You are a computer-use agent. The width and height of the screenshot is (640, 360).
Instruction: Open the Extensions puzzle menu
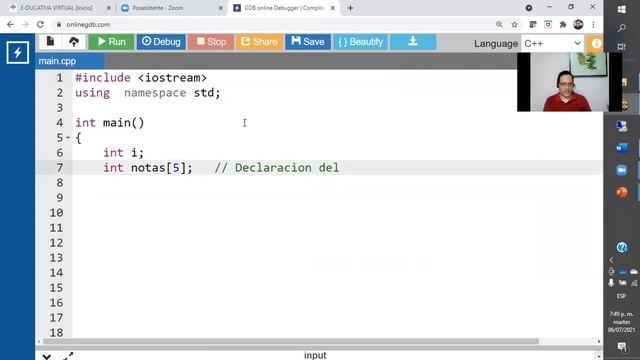coord(563,24)
